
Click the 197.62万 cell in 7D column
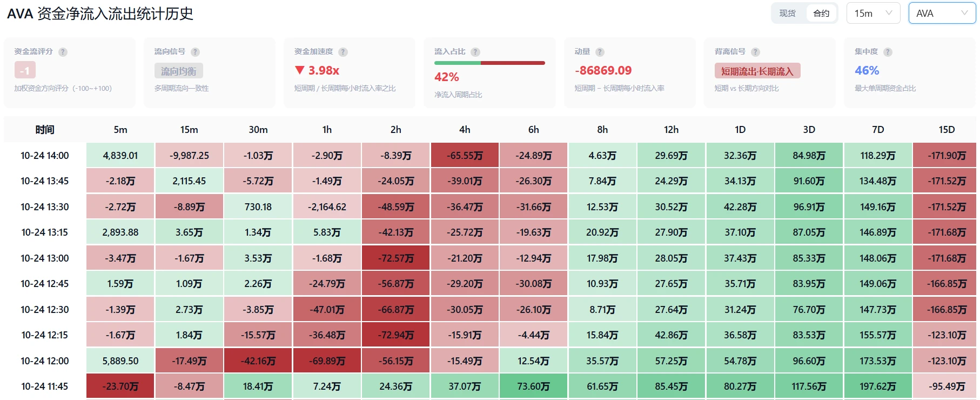pos(878,386)
